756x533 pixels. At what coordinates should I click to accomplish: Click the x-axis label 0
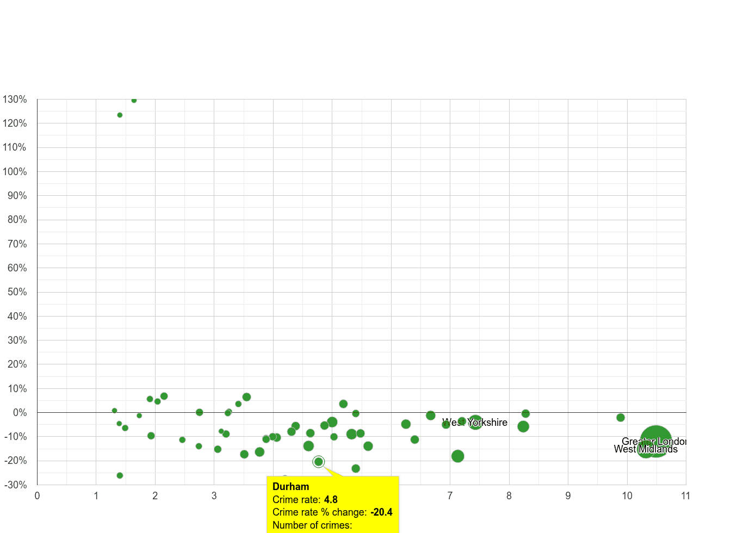click(x=37, y=496)
